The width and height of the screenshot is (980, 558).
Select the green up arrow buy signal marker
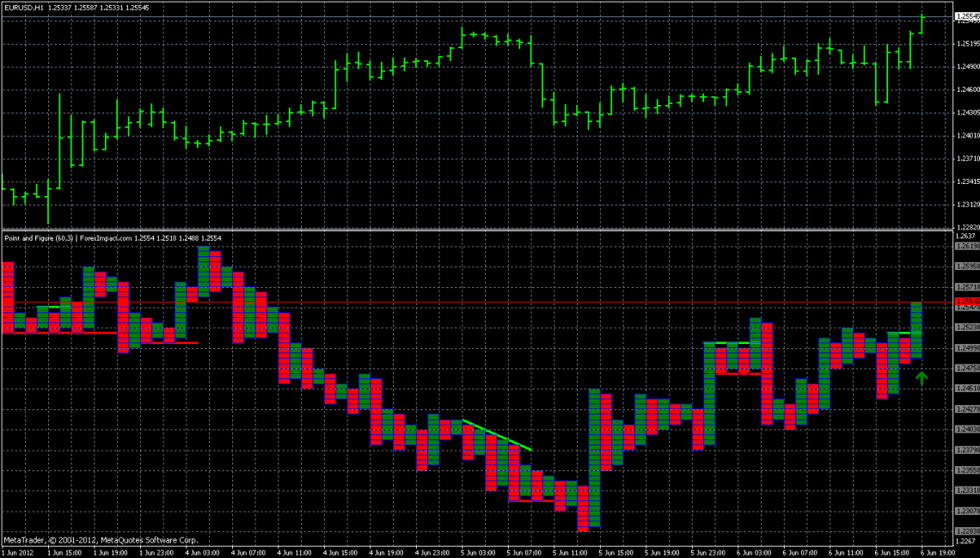coord(922,377)
